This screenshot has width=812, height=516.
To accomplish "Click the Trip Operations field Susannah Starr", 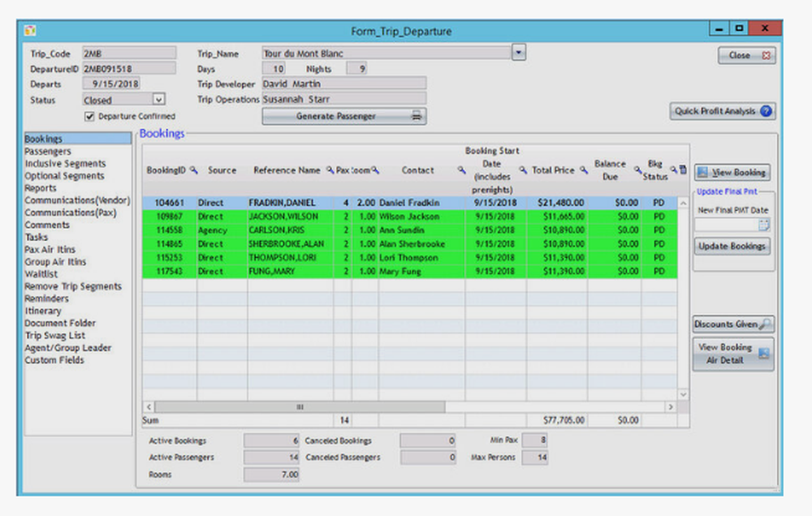I will pos(344,98).
